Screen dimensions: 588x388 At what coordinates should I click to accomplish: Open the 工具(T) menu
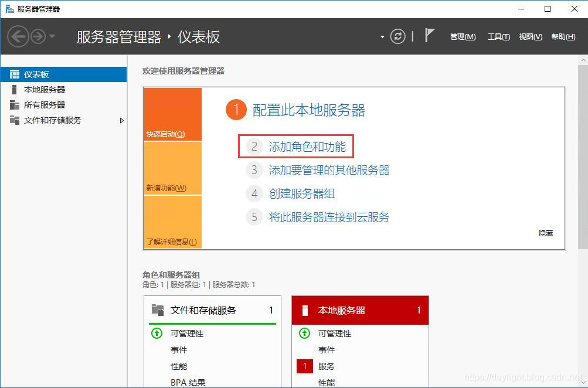point(498,37)
